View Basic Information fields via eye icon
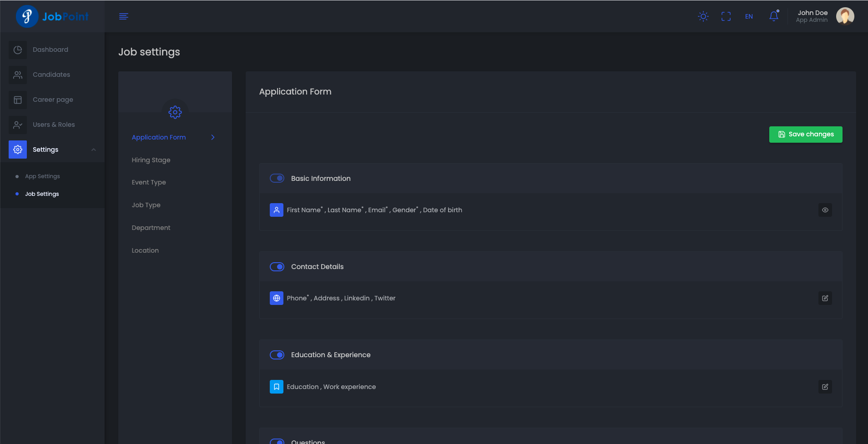The image size is (868, 444). (x=825, y=210)
